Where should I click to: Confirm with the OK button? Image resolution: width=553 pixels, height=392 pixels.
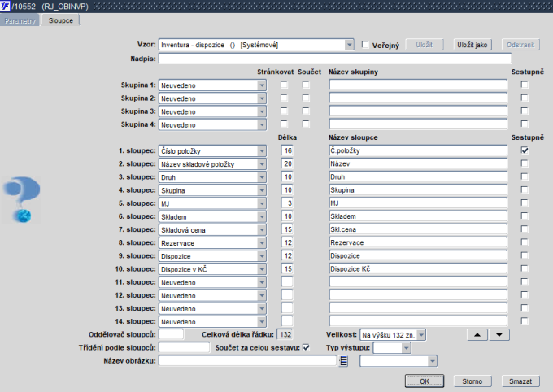pos(425,381)
